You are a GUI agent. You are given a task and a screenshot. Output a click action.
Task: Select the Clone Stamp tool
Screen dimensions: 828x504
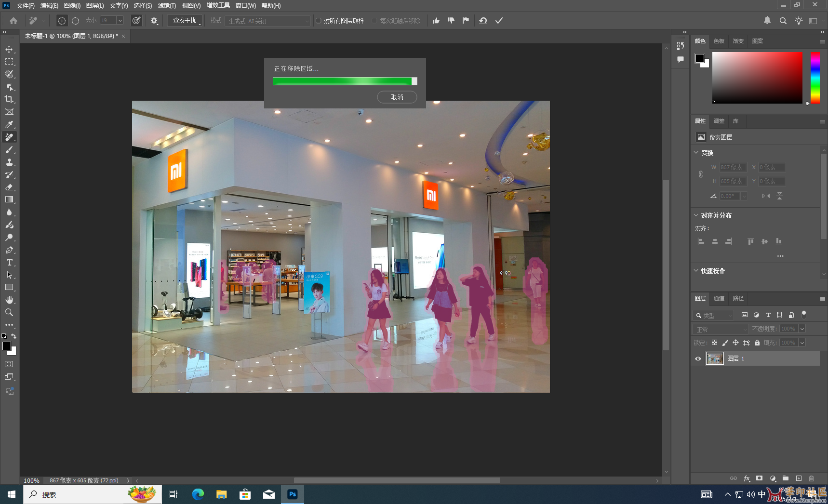(x=9, y=162)
